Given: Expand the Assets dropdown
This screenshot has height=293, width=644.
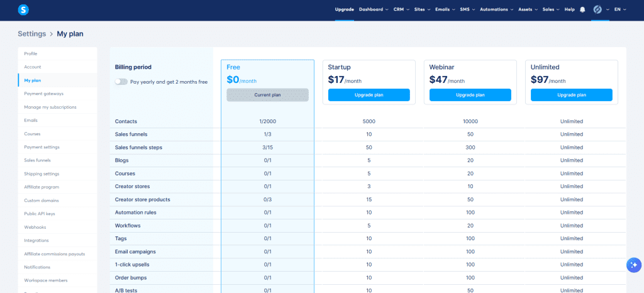Looking at the screenshot, I should coord(528,9).
